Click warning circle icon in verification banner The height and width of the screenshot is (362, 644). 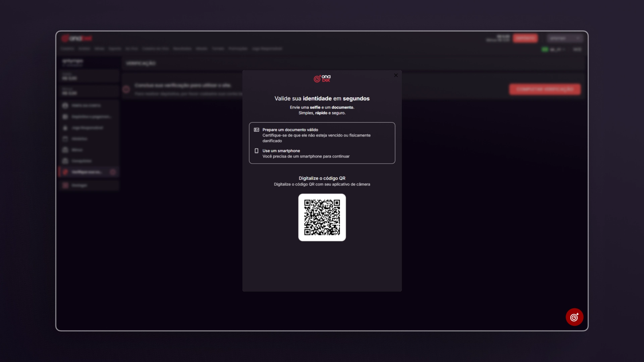pyautogui.click(x=126, y=89)
